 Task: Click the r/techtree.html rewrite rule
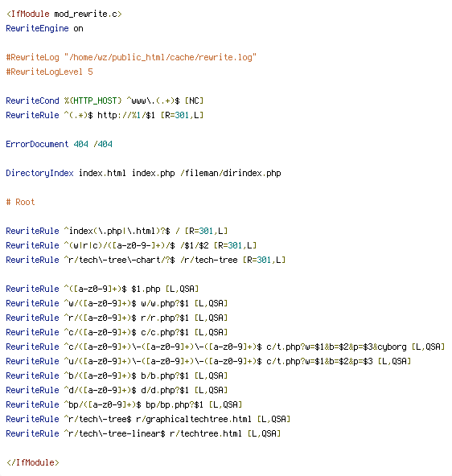(143, 433)
